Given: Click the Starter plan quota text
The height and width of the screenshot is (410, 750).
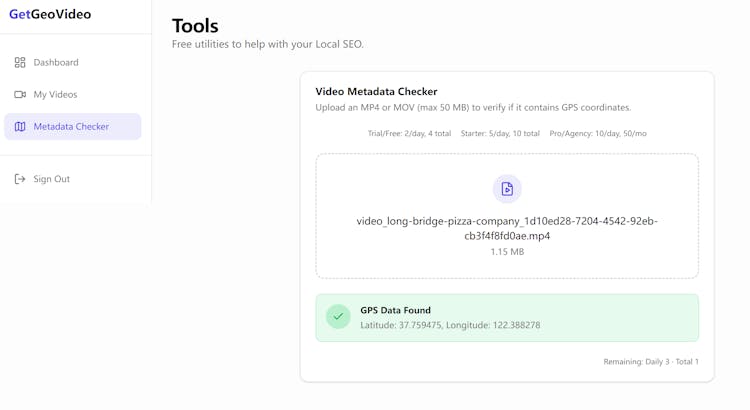Looking at the screenshot, I should point(500,133).
